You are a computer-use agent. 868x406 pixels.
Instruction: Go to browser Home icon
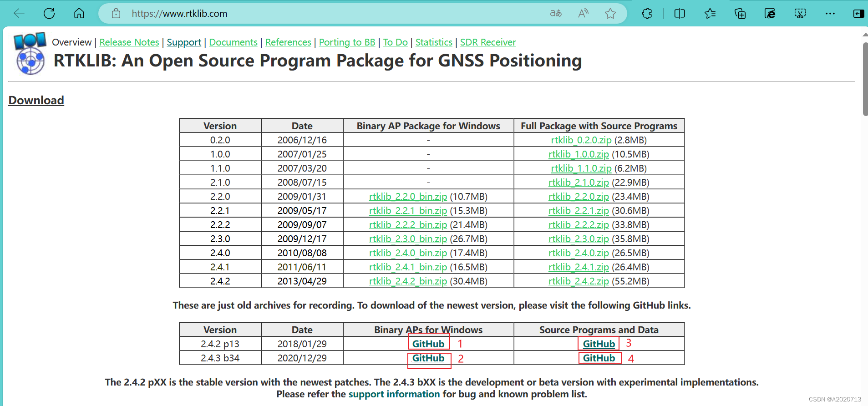coord(79,13)
